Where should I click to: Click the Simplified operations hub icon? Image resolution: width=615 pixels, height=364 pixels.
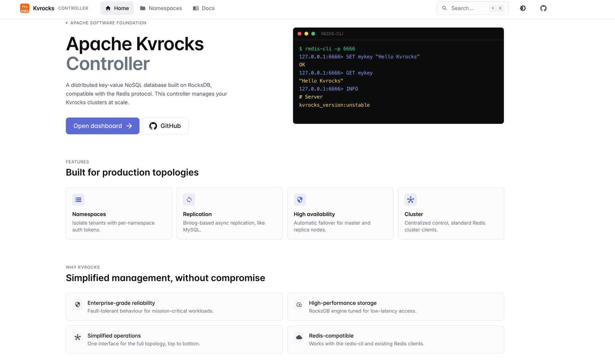click(x=78, y=337)
